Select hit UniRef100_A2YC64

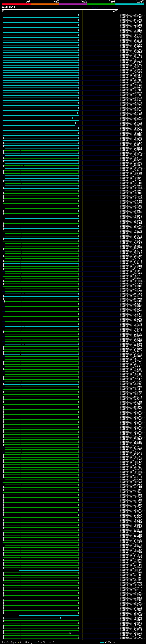[x=131, y=615]
